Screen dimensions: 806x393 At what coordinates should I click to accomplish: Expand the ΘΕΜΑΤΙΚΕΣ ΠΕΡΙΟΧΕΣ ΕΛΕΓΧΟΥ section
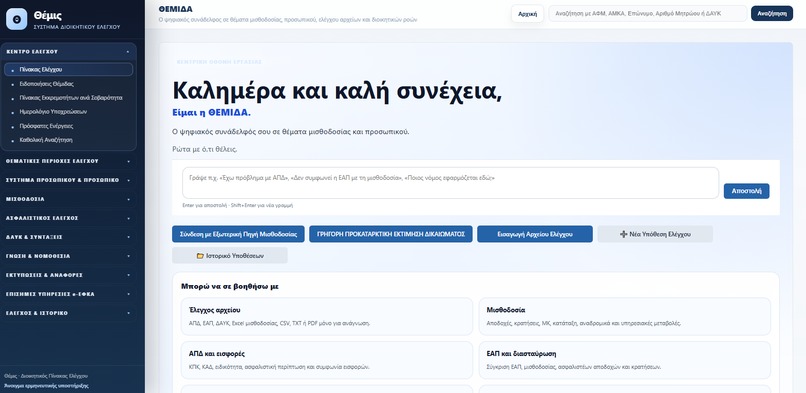tap(69, 161)
